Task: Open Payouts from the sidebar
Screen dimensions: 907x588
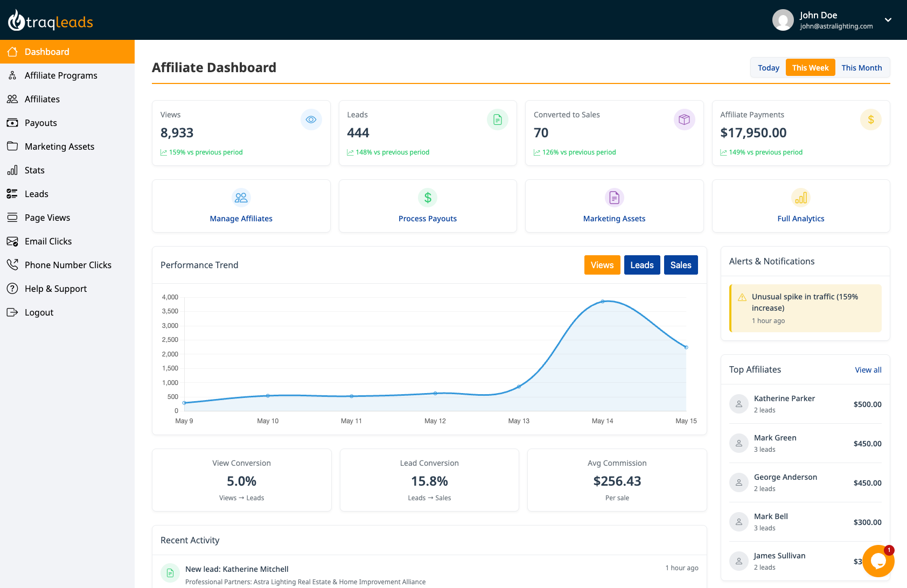Action: point(40,123)
